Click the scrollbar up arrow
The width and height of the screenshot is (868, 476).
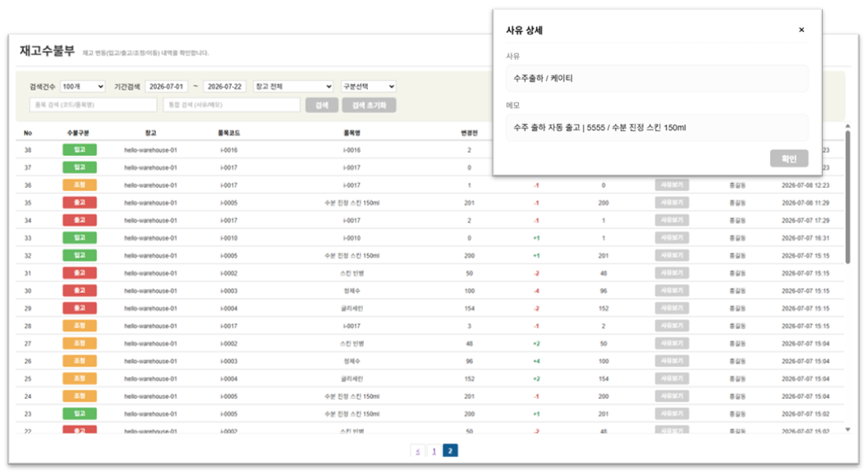coord(847,126)
